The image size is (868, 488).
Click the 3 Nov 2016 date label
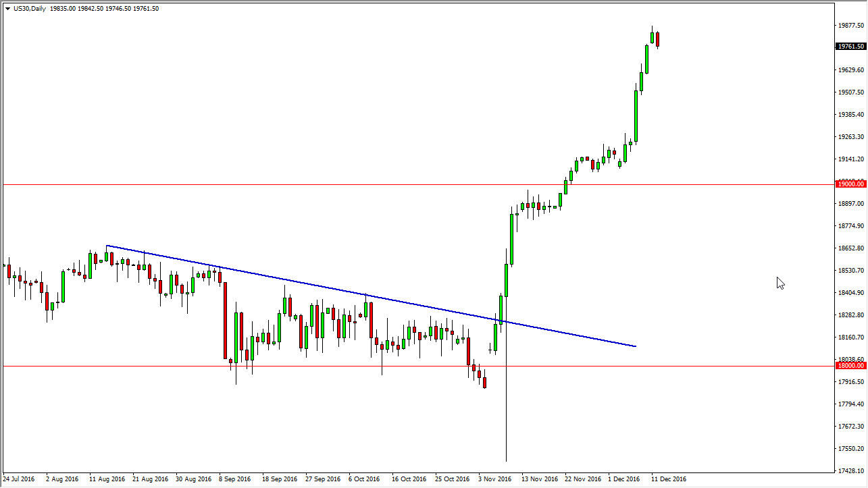[495, 479]
